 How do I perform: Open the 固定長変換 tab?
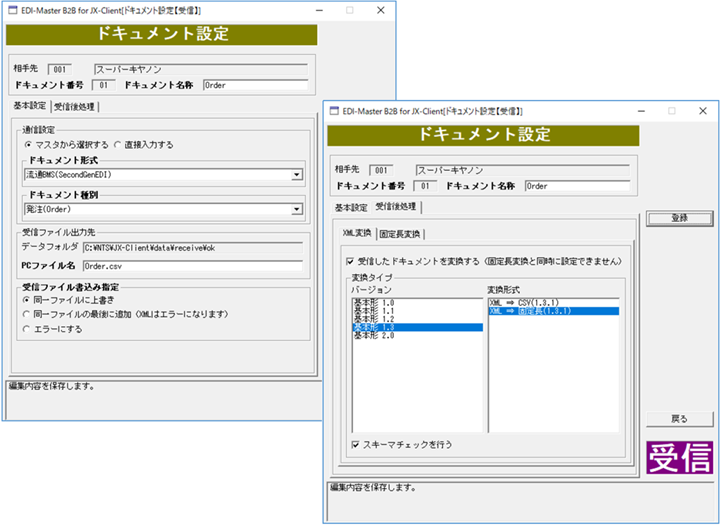[x=402, y=234]
